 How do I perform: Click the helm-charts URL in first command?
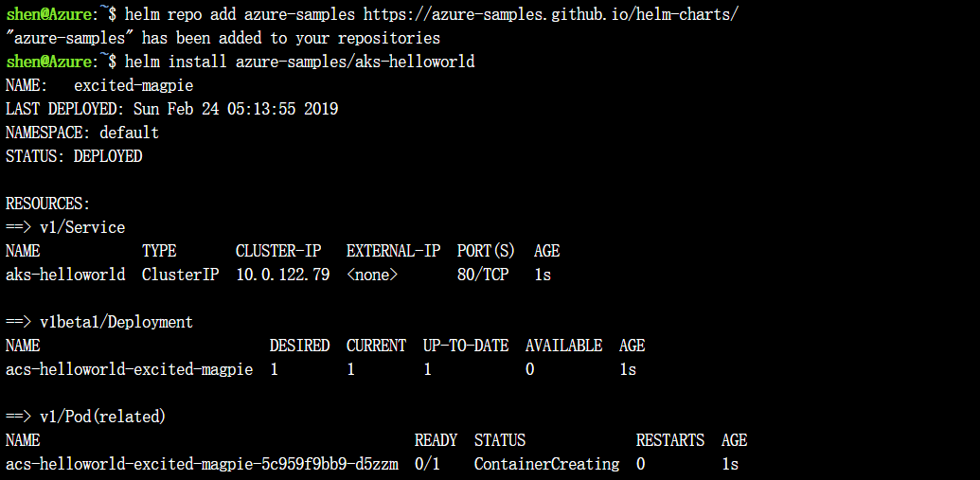(x=551, y=14)
